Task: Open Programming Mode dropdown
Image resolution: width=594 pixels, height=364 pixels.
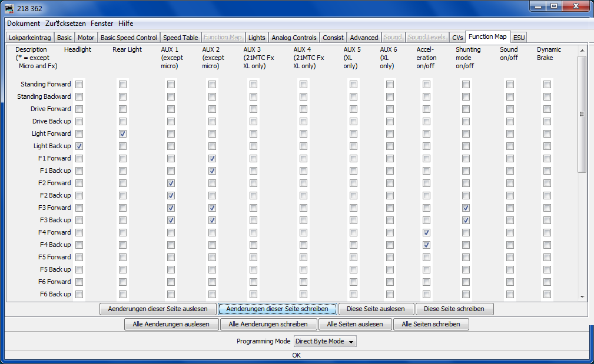Action: coord(325,341)
